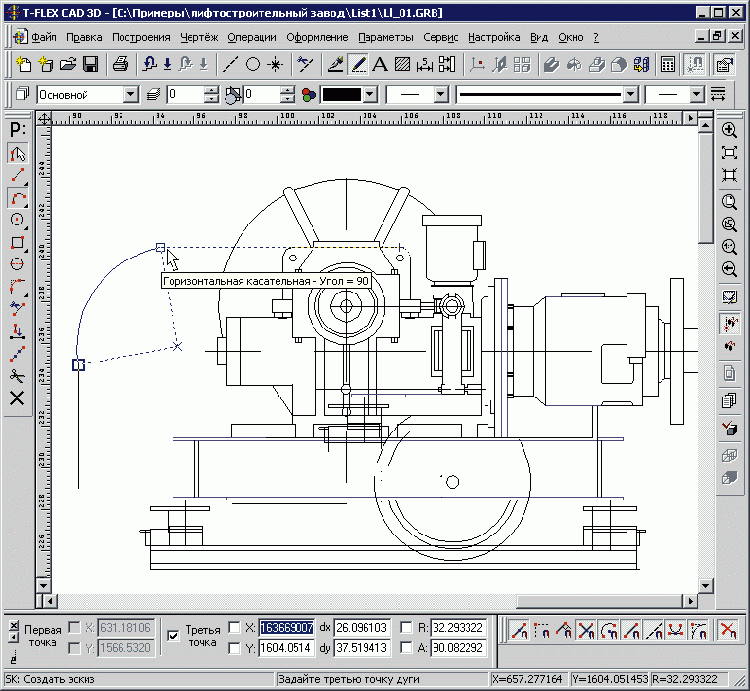
Task: Enable the R radius lock checkbox
Action: (407, 627)
